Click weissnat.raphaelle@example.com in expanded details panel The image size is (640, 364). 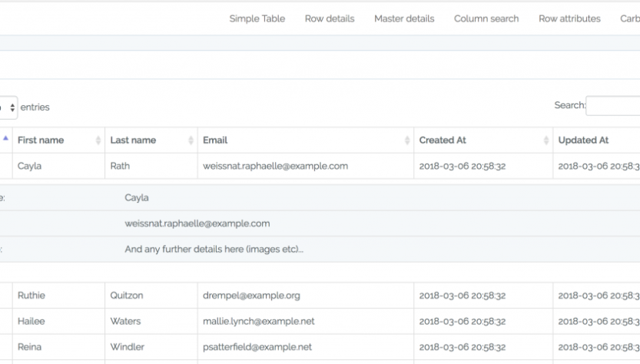tap(197, 223)
